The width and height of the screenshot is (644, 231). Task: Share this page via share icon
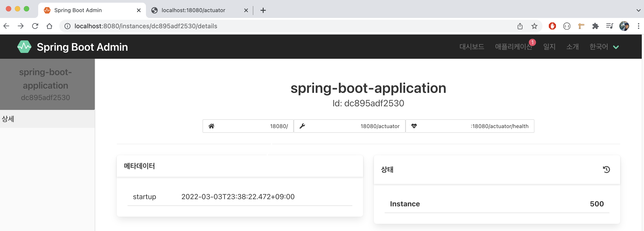[x=520, y=26]
